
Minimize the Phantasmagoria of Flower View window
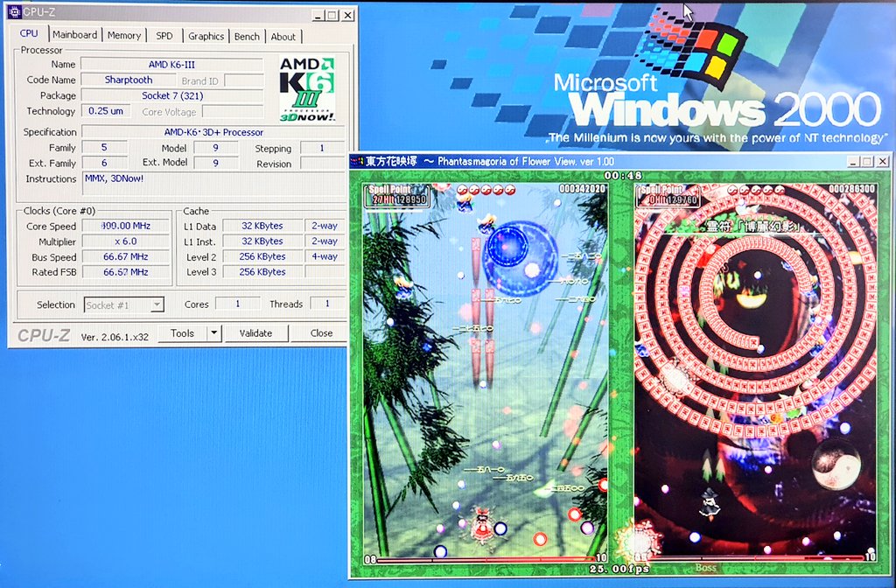[854, 162]
